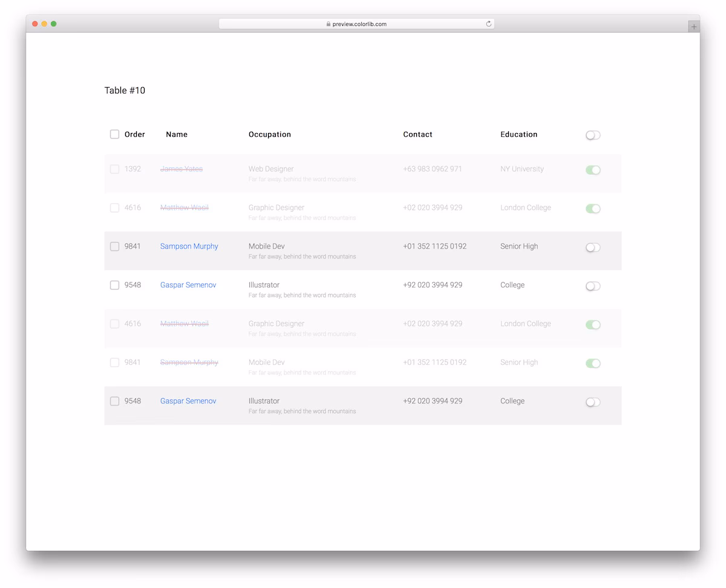The width and height of the screenshot is (726, 588).
Task: Click the Name column header
Action: [x=177, y=134]
